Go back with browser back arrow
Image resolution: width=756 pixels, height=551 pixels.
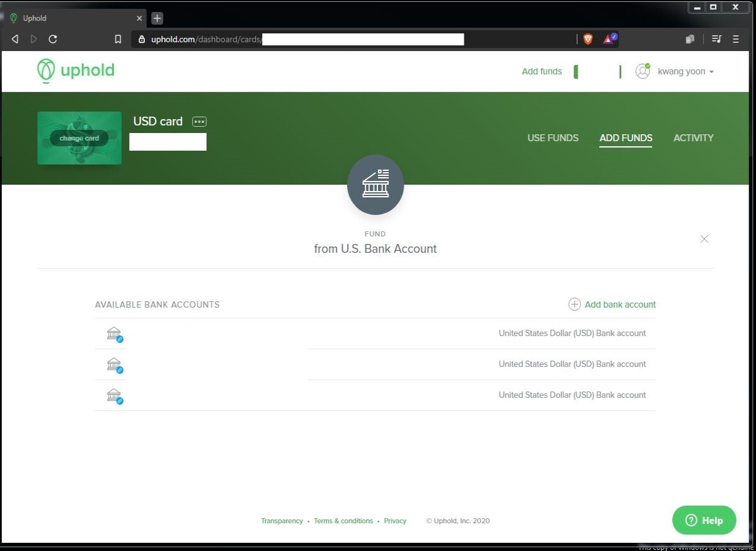[x=15, y=39]
